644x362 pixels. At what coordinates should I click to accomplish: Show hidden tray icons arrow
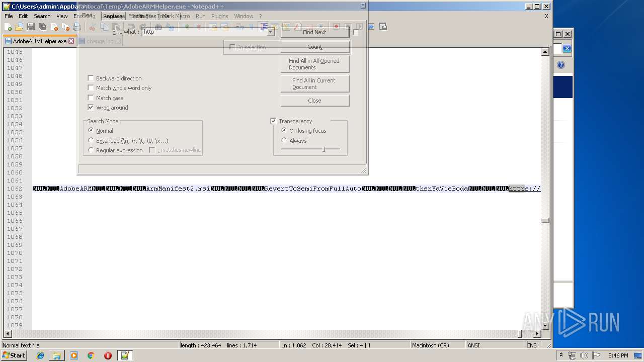coord(561,355)
